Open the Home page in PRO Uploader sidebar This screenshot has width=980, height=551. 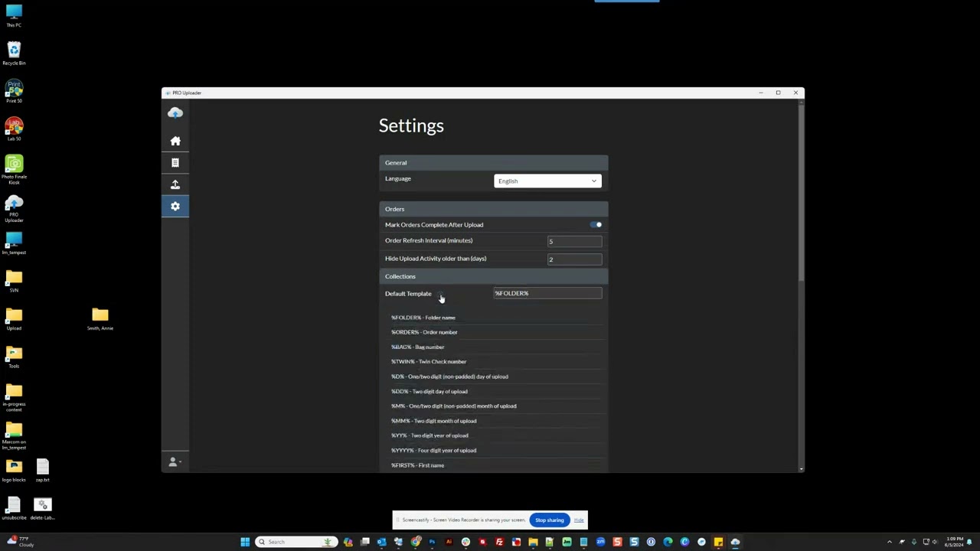[x=175, y=141]
